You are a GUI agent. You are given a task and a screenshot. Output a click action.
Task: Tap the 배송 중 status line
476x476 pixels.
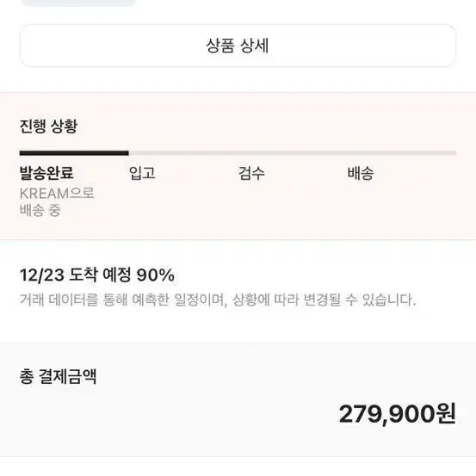tap(40, 210)
